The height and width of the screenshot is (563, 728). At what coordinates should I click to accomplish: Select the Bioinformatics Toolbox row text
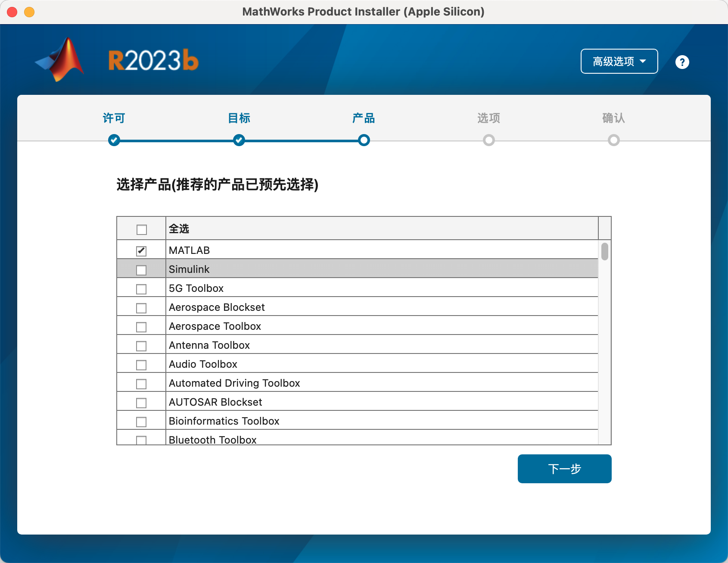[x=224, y=421]
